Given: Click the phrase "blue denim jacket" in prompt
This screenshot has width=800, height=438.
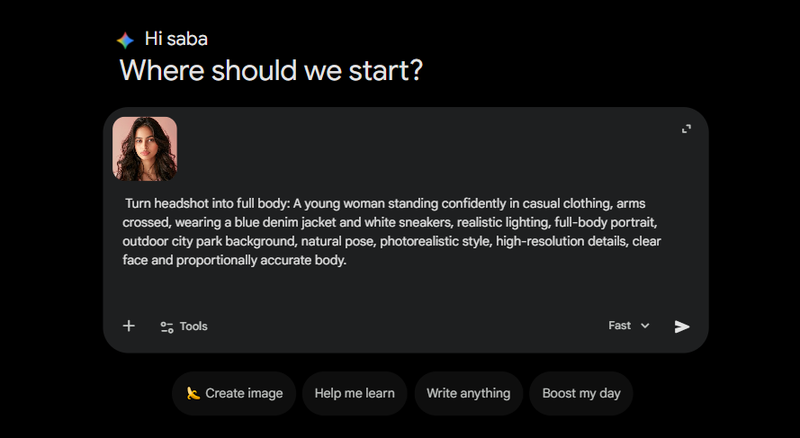Looking at the screenshot, I should (x=291, y=222).
